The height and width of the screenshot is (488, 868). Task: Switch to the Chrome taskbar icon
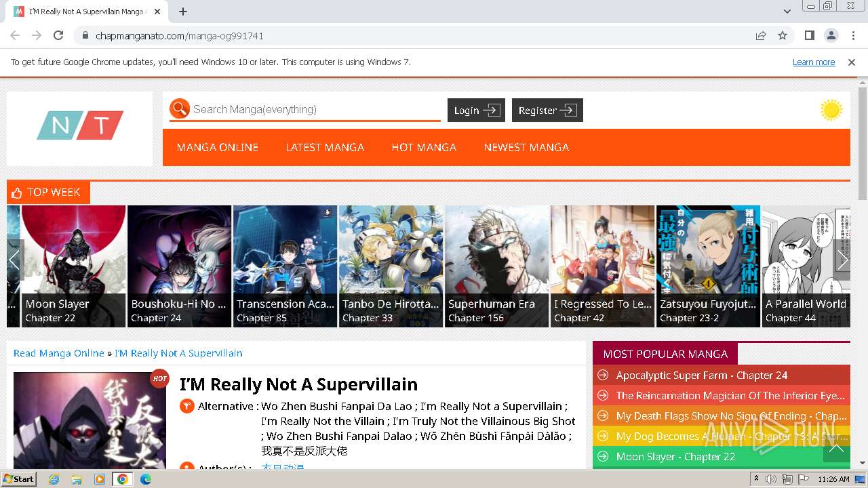(123, 479)
